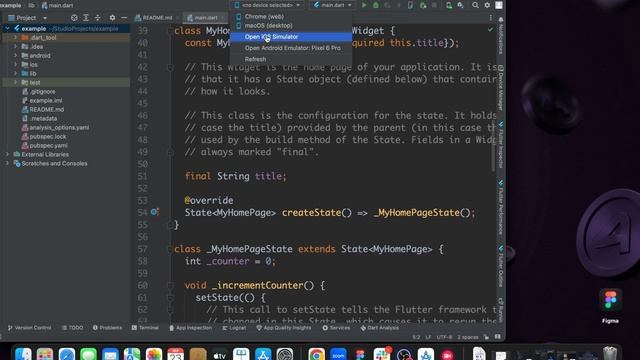The image size is (640, 360).
Task: Open Project panel options gear
Action: coord(112,18)
